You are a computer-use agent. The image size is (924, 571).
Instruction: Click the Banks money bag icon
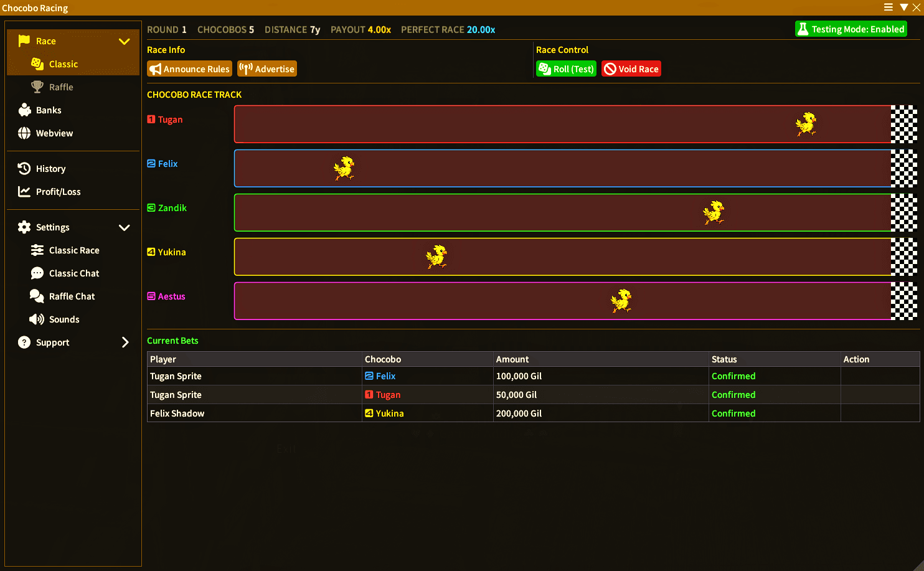point(24,110)
